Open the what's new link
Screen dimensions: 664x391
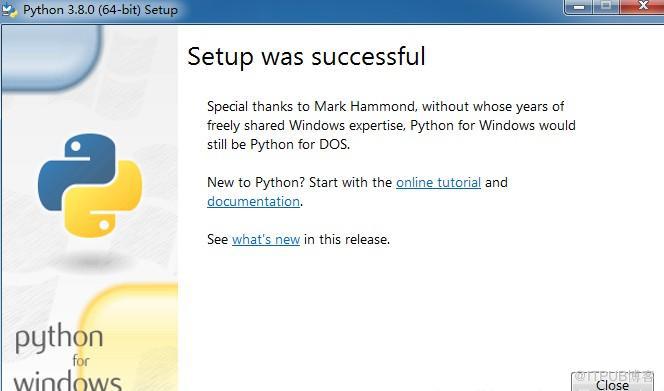[266, 239]
